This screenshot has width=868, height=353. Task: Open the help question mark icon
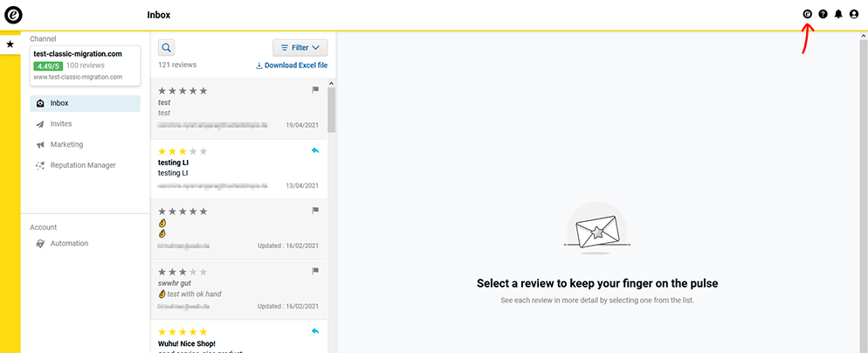(823, 14)
